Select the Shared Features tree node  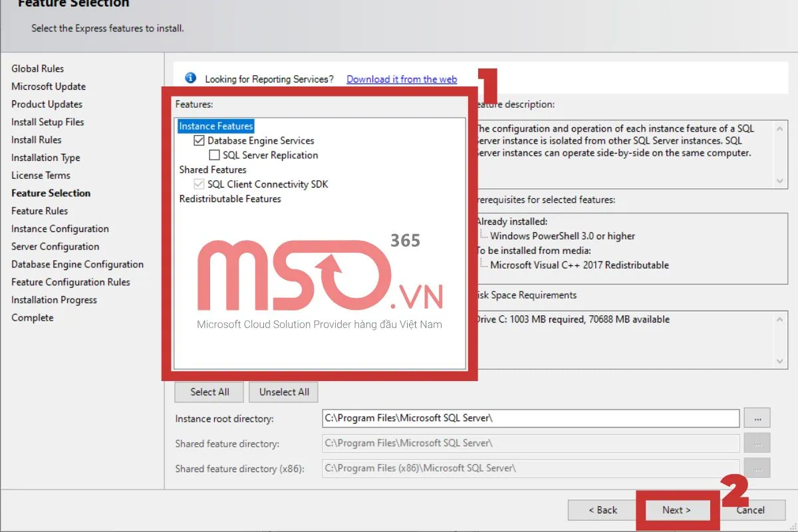click(212, 170)
